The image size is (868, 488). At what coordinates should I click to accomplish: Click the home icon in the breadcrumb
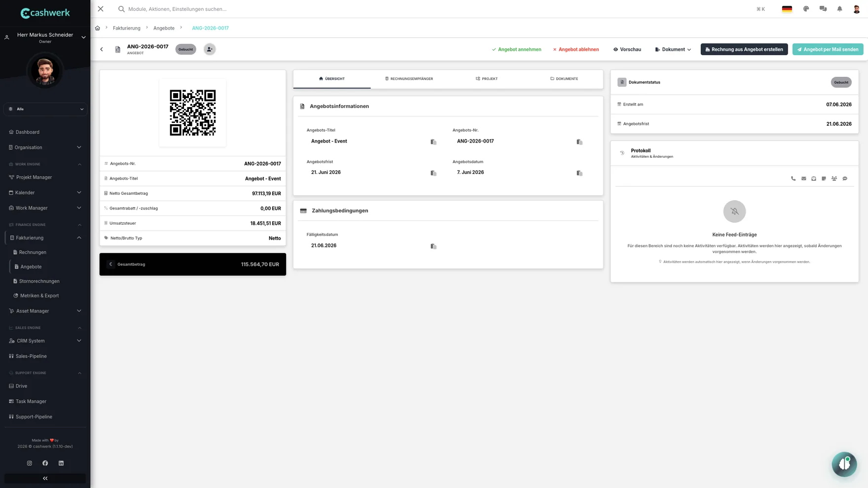pyautogui.click(x=98, y=28)
